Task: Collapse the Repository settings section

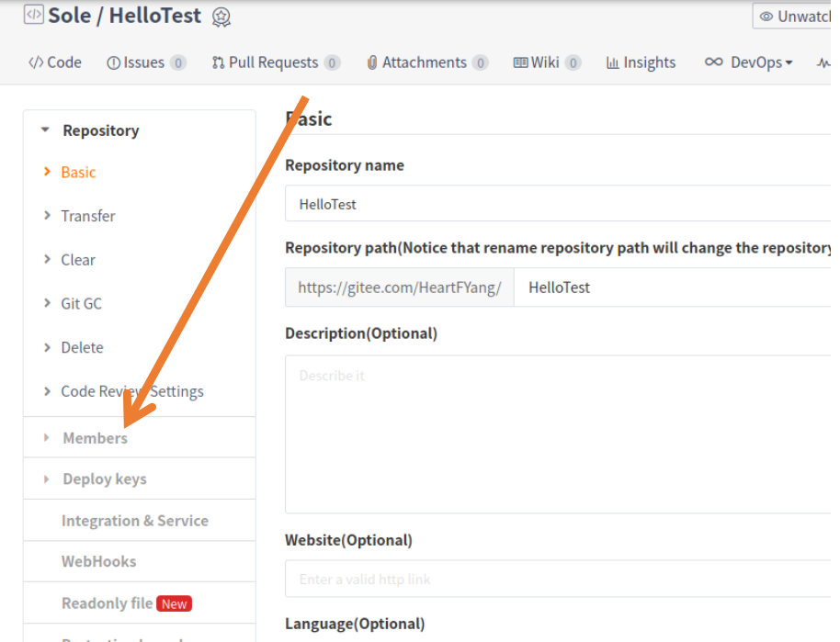Action: click(x=99, y=130)
